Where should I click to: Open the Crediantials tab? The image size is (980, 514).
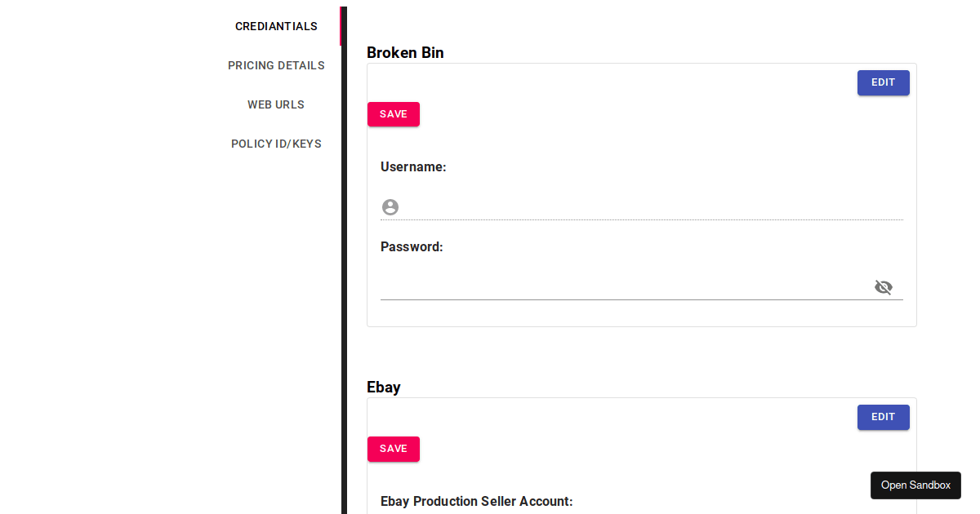[x=276, y=26]
